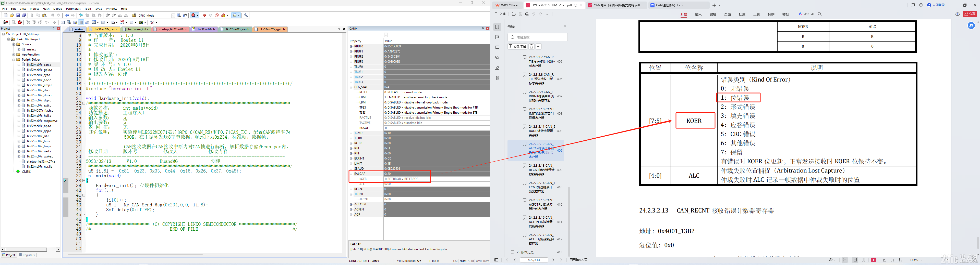Viewport: 980px width, 265px height.
Task: Open the thumbnail panel icon in WPS sidebar
Action: click(x=497, y=37)
